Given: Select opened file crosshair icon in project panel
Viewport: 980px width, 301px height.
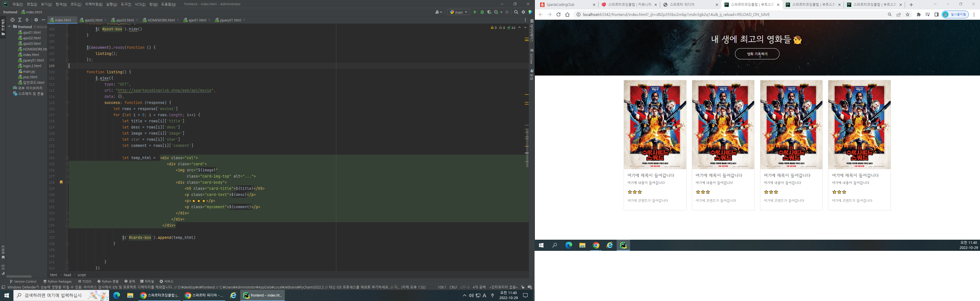Looking at the screenshot, I should (x=13, y=20).
